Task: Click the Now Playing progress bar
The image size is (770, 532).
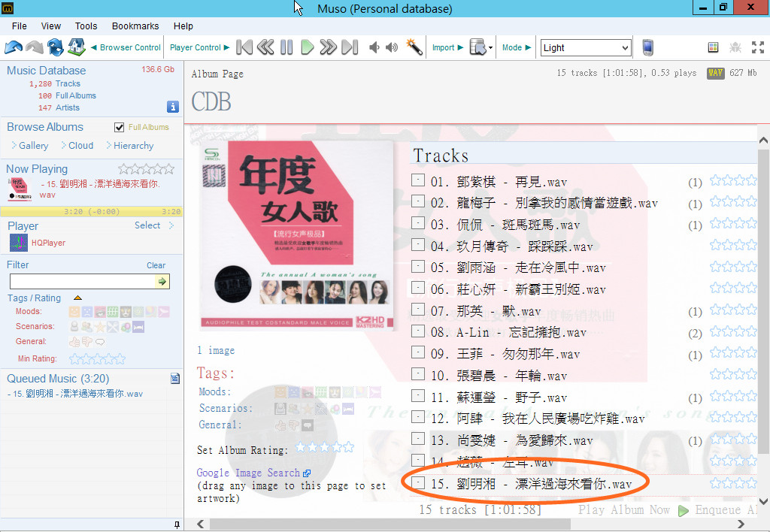Action: pos(91,212)
